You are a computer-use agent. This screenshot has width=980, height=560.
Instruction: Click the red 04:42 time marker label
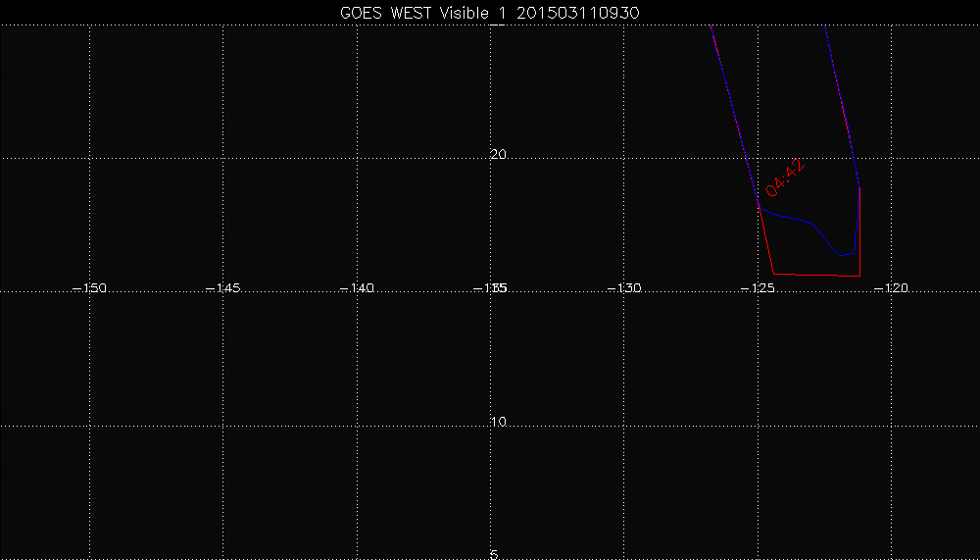[787, 178]
